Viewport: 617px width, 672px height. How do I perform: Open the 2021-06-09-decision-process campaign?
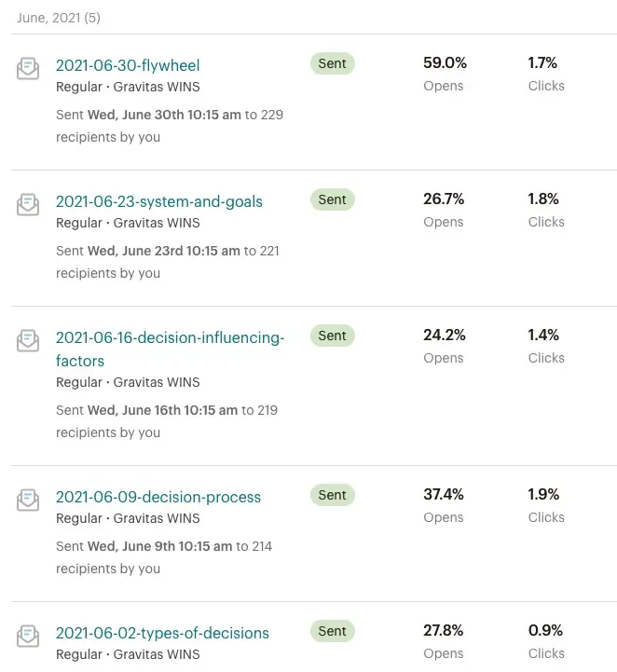(x=158, y=497)
